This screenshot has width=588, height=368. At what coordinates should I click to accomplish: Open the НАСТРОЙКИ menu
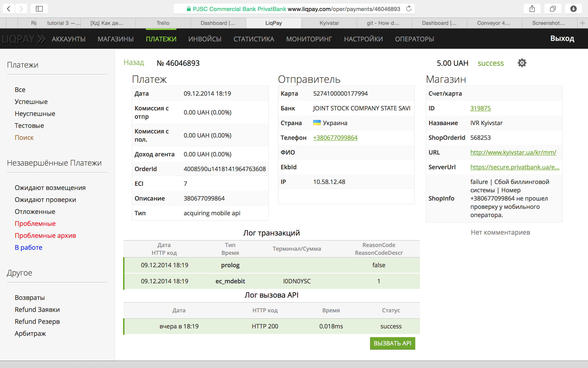(364, 39)
